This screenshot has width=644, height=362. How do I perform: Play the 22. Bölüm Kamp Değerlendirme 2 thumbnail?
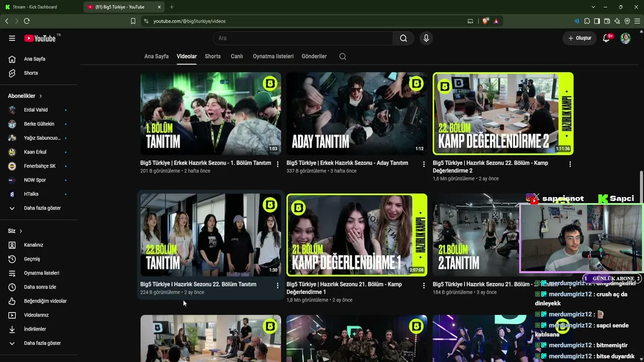pyautogui.click(x=503, y=114)
